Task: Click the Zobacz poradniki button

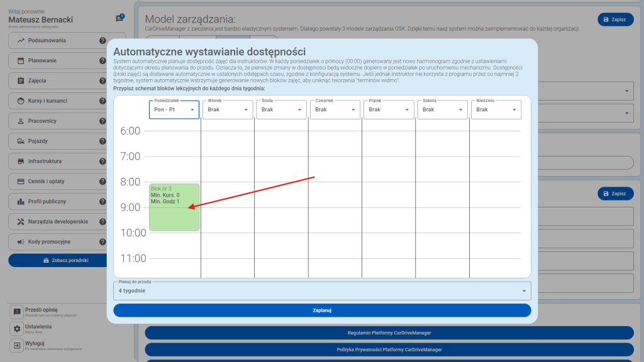Action: click(66, 260)
